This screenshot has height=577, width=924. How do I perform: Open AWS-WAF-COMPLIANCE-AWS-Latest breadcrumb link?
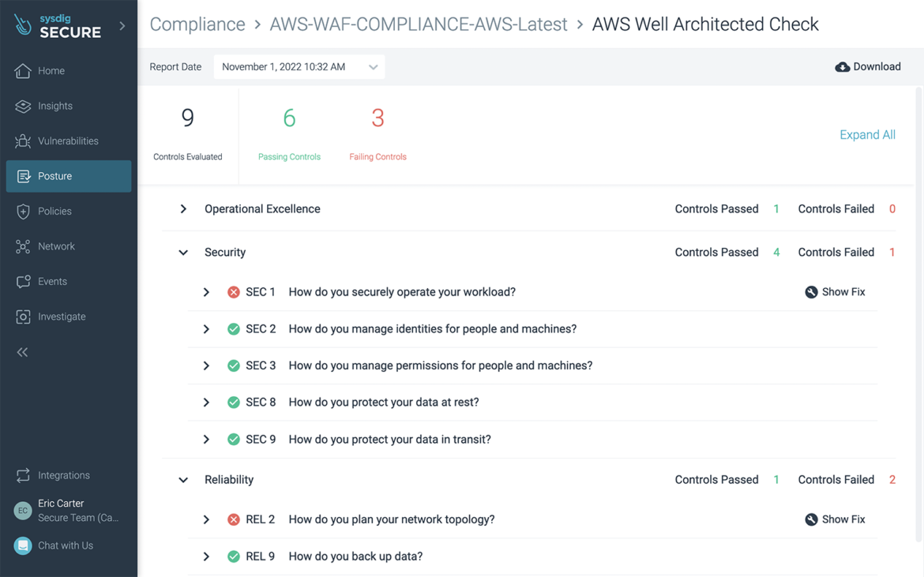pyautogui.click(x=418, y=24)
